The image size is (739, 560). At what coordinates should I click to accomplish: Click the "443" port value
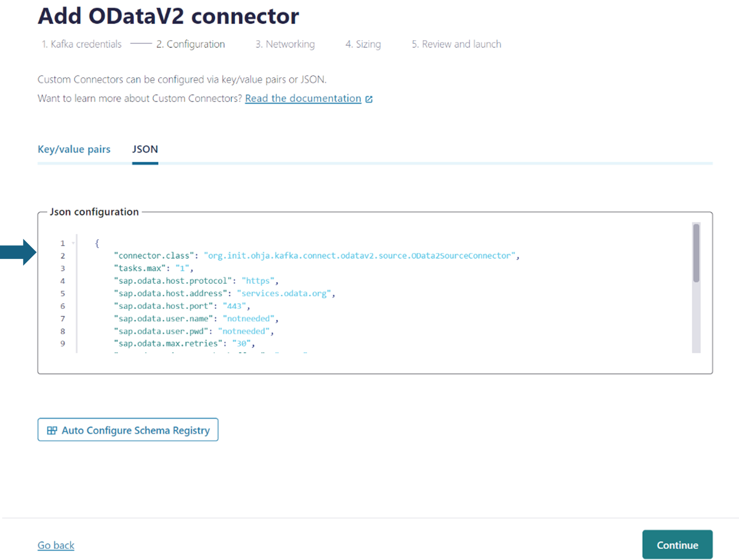234,306
